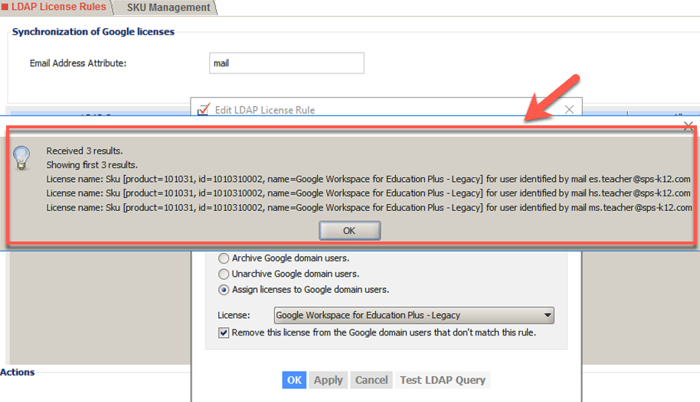Click the 'Email Address Attribute:' label
Image resolution: width=700 pixels, height=402 pixels.
point(78,63)
